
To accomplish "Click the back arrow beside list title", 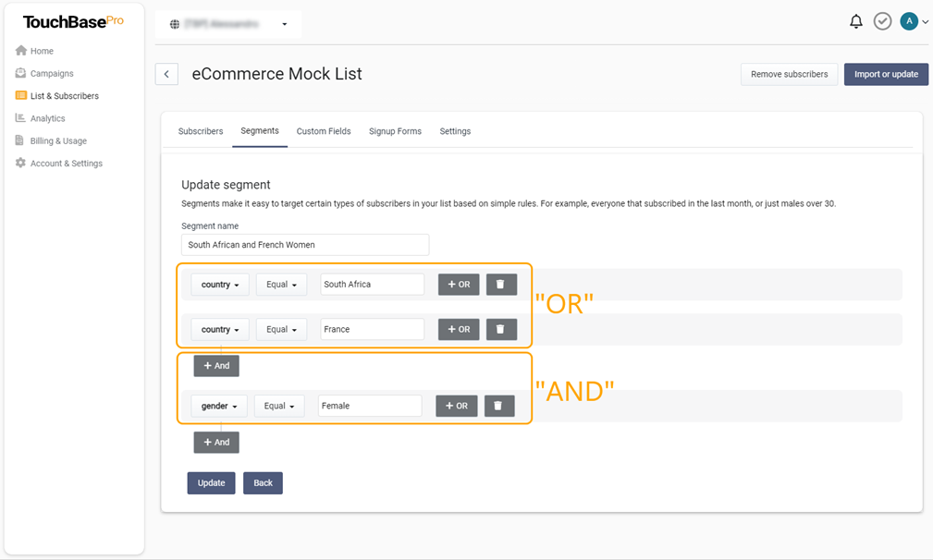I will coord(166,74).
